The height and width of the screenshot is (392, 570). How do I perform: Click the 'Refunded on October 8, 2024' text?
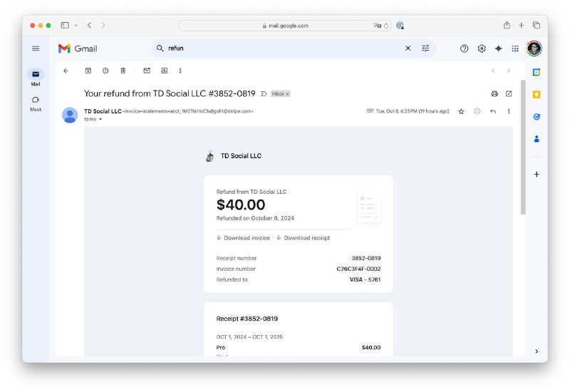tap(255, 218)
